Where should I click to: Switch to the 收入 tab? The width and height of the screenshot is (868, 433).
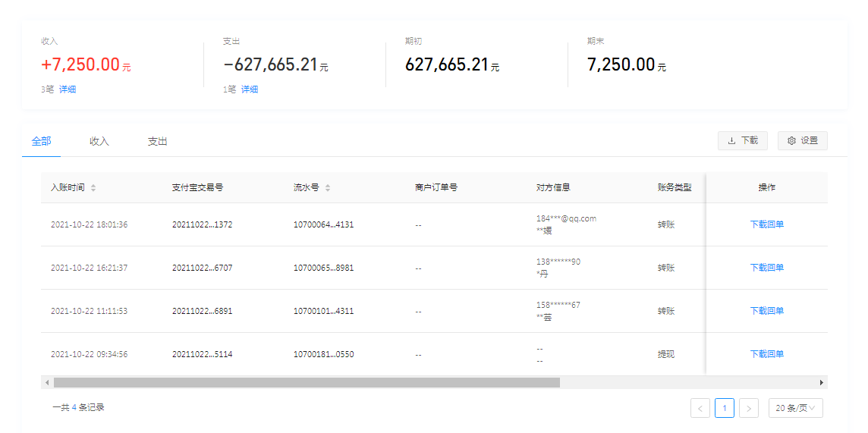pyautogui.click(x=99, y=141)
